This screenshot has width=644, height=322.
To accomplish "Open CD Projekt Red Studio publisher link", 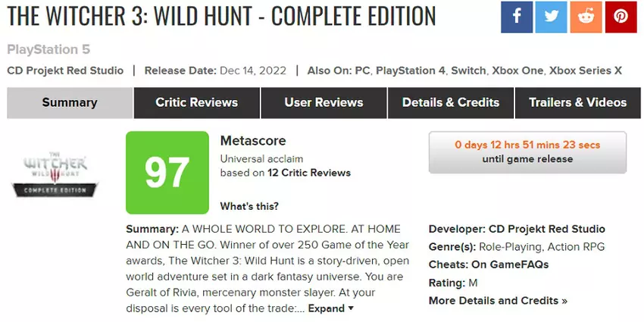I will coord(65,70).
